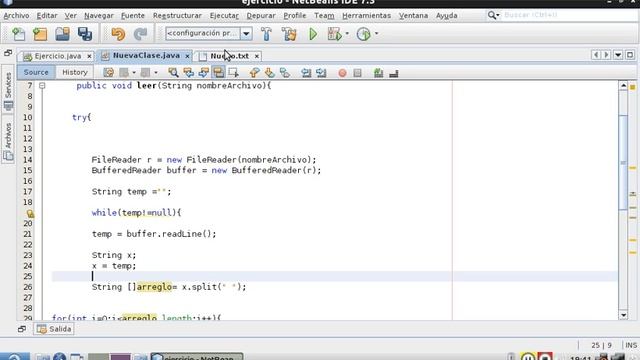Save all files with the disks icon
Screen dimensions: 640x360
[85, 34]
